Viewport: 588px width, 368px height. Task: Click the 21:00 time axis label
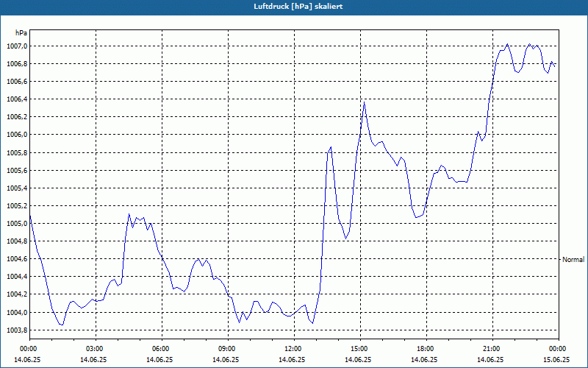pyautogui.click(x=492, y=349)
